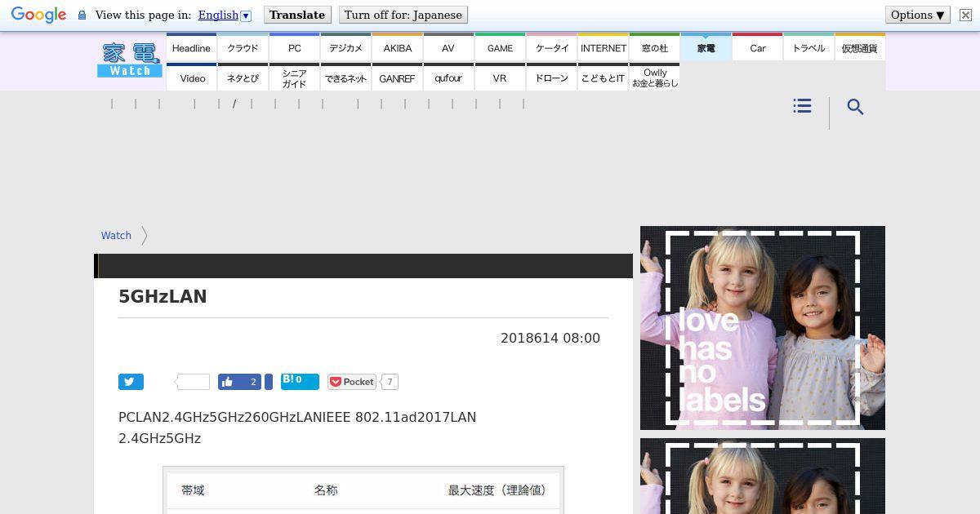
Task: Share article via Twitter bird button
Action: point(131,382)
